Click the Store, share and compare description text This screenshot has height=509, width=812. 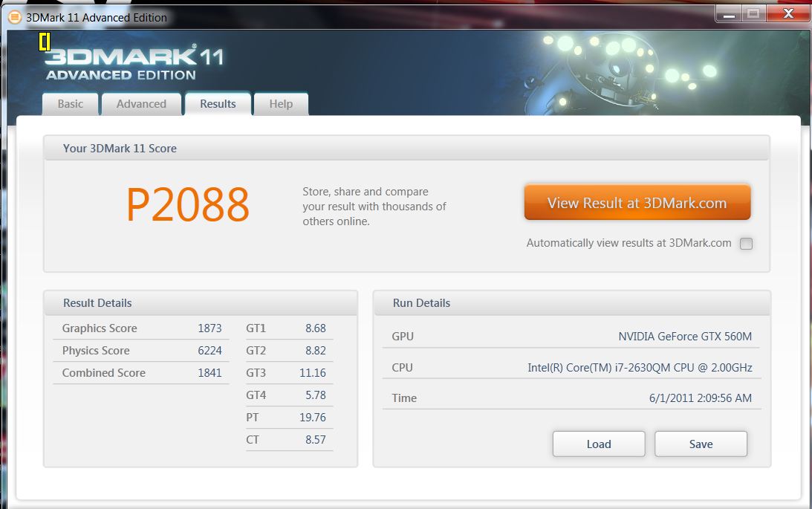374,206
